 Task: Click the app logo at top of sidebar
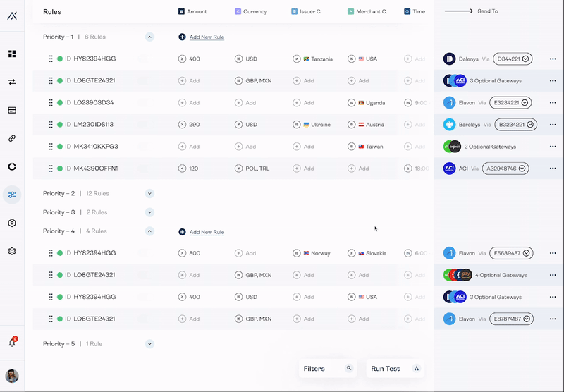tap(12, 16)
